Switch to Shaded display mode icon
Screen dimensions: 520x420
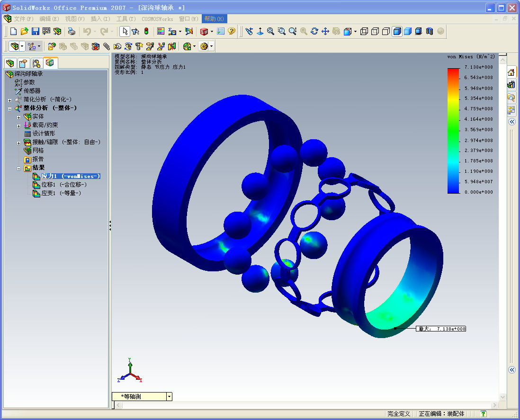(408, 32)
